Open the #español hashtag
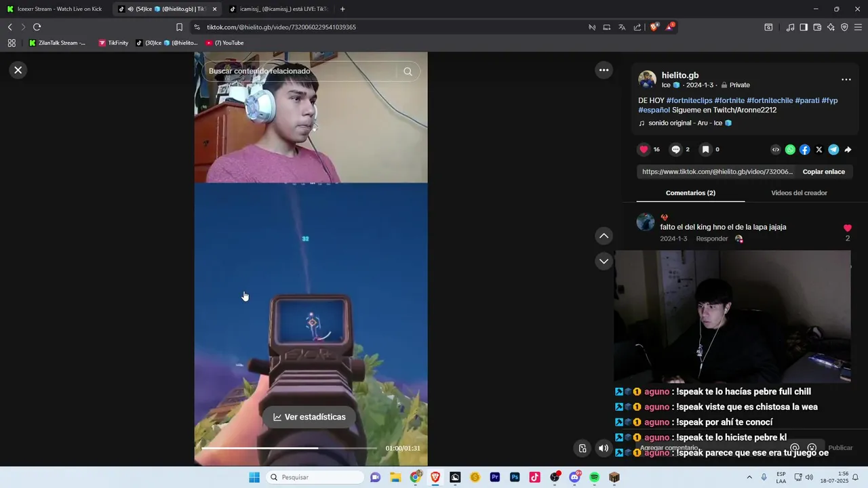This screenshot has height=488, width=868. click(x=654, y=110)
